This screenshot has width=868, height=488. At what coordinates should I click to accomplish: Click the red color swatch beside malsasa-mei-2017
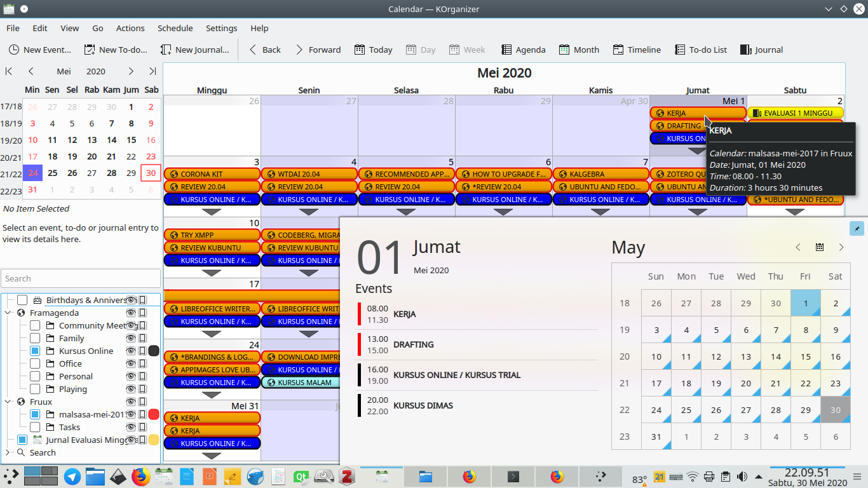point(153,414)
